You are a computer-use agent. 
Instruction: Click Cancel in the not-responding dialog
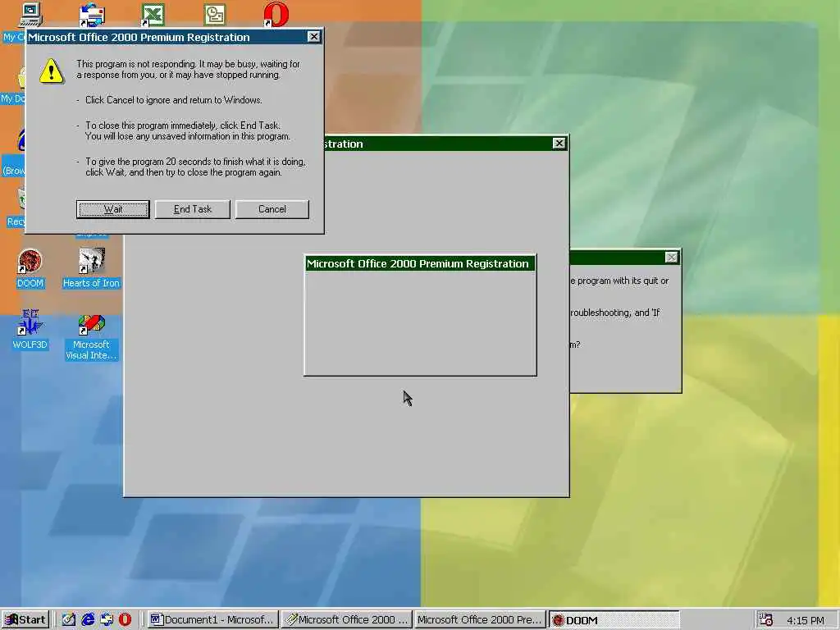point(272,209)
